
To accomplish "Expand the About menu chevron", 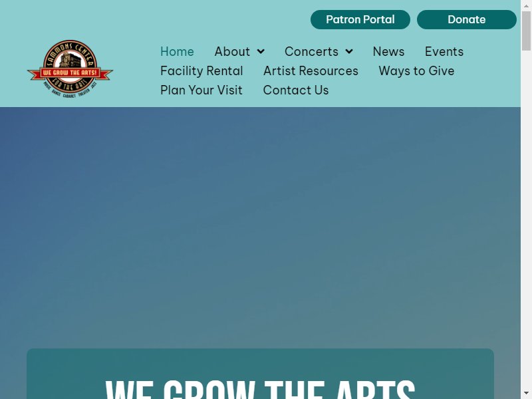I will point(261,52).
